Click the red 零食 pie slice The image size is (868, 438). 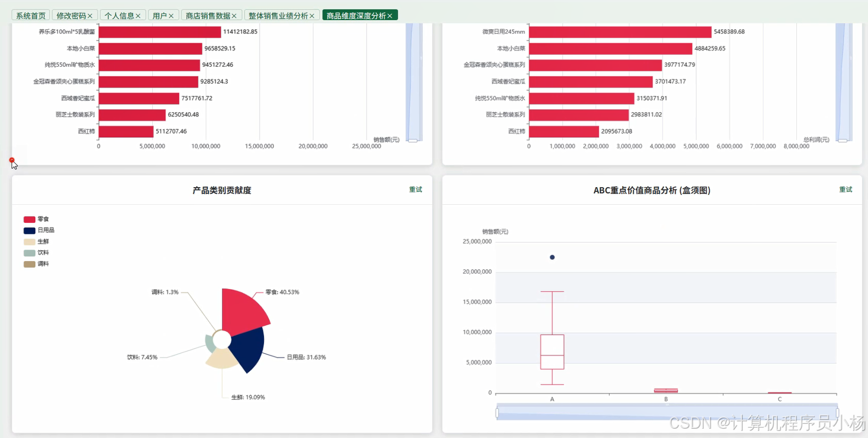click(x=243, y=312)
